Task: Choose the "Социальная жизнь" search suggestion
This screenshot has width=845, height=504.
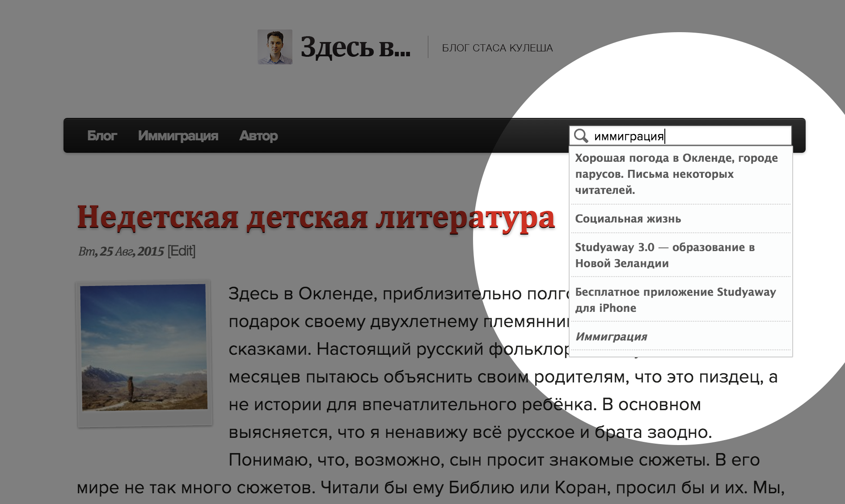Action: (x=628, y=219)
